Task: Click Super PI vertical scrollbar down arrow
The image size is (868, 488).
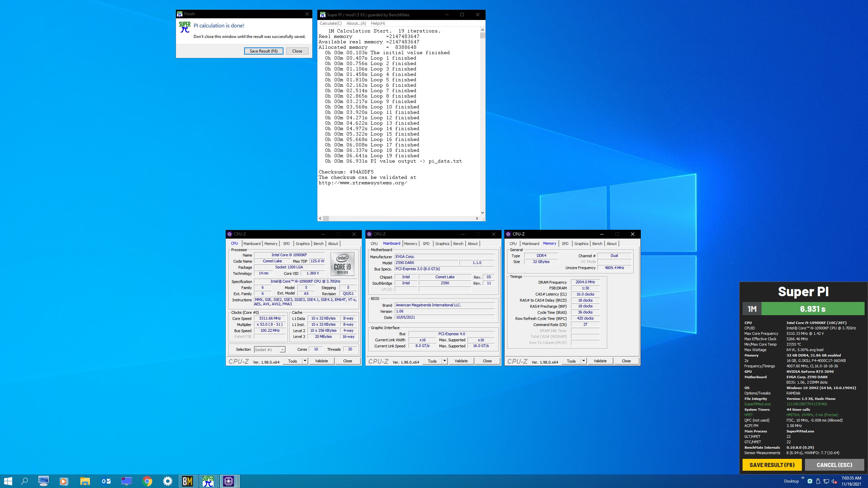Action: point(482,213)
